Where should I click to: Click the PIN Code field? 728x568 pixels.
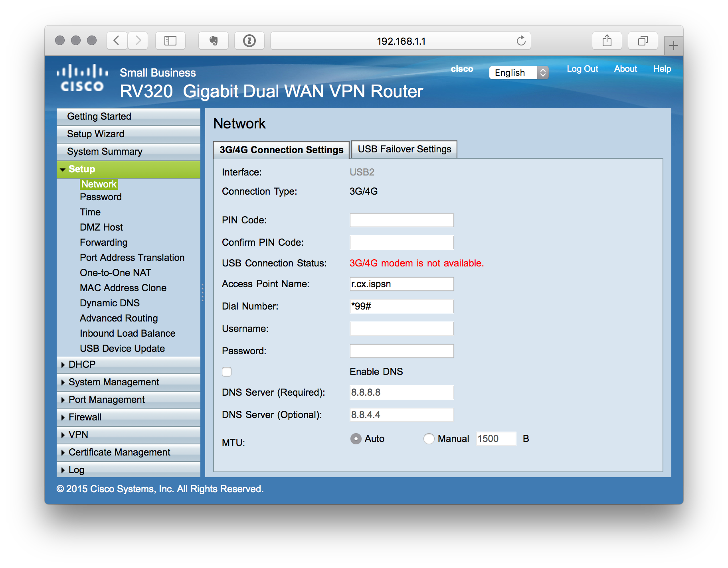[x=402, y=220]
